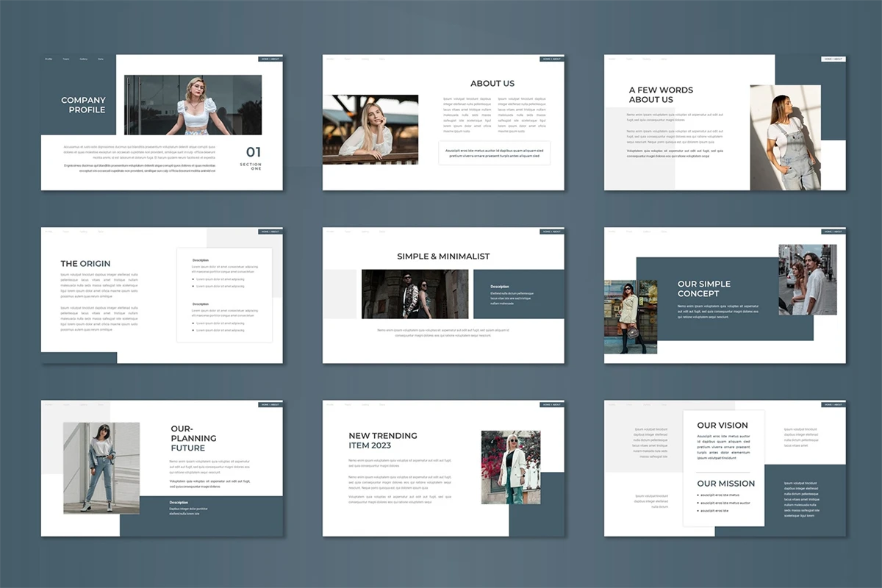Image resolution: width=882 pixels, height=588 pixels.
Task: Open Gallery in Company Profile slide menu
Action: point(84,59)
